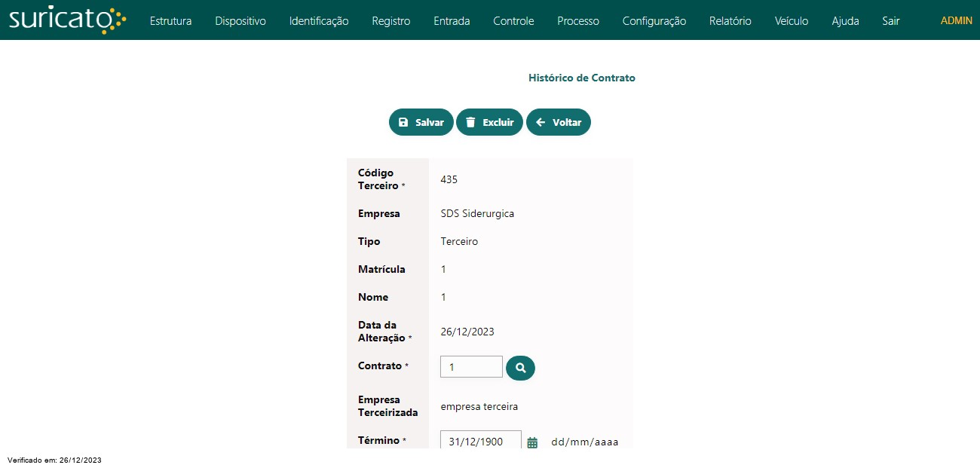Screen dimensions: 980x471
Task: Go back with the Voltar button
Action: pyautogui.click(x=559, y=122)
